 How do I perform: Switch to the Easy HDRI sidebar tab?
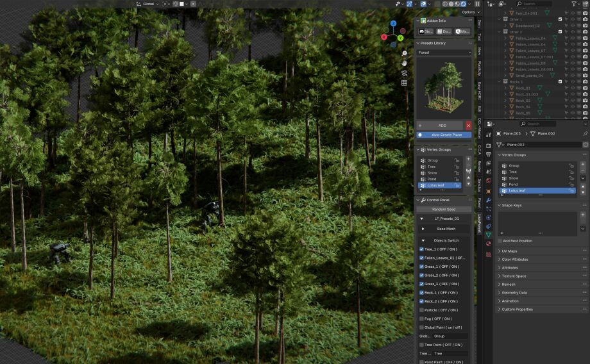(479, 89)
